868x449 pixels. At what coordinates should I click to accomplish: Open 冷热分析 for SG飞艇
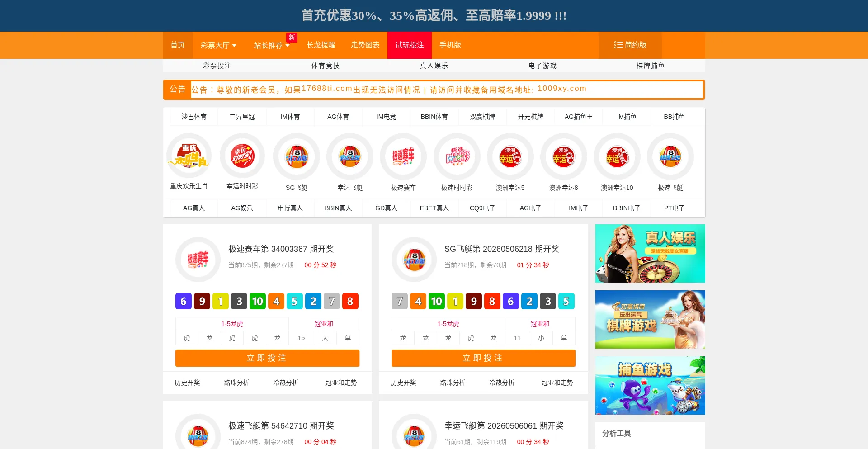click(502, 383)
